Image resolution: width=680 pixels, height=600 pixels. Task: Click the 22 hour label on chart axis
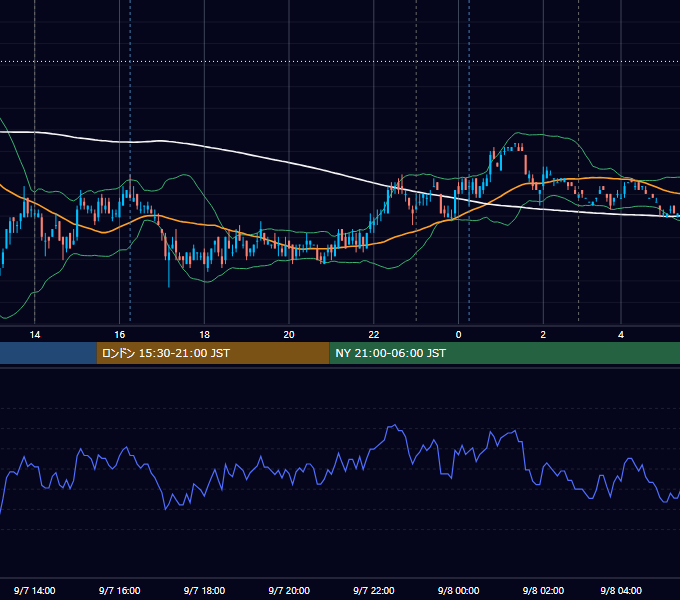(x=373, y=335)
